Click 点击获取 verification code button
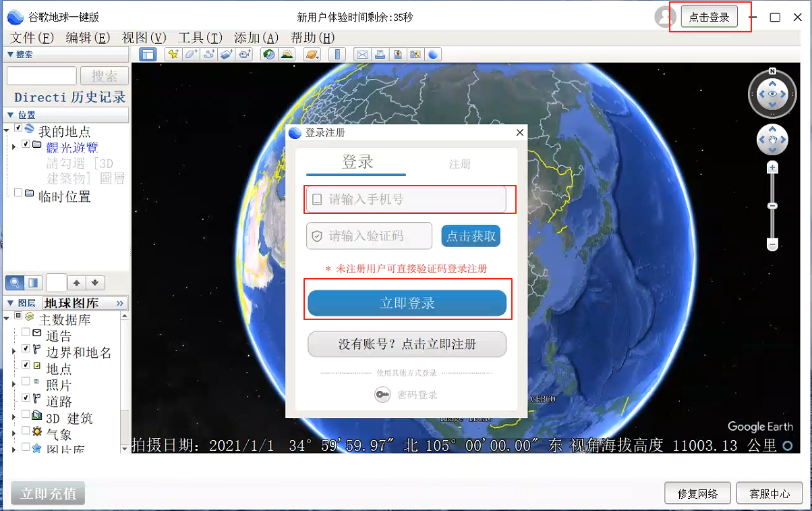This screenshot has height=511, width=812. (471, 236)
